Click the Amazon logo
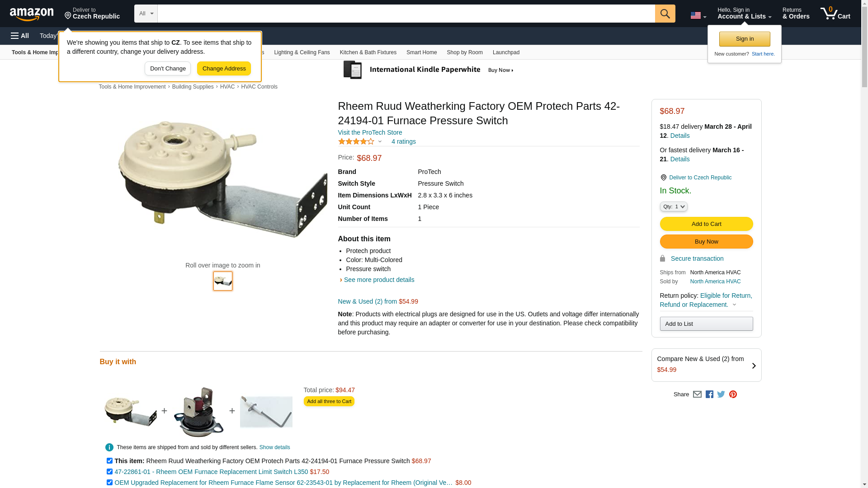 tap(32, 14)
